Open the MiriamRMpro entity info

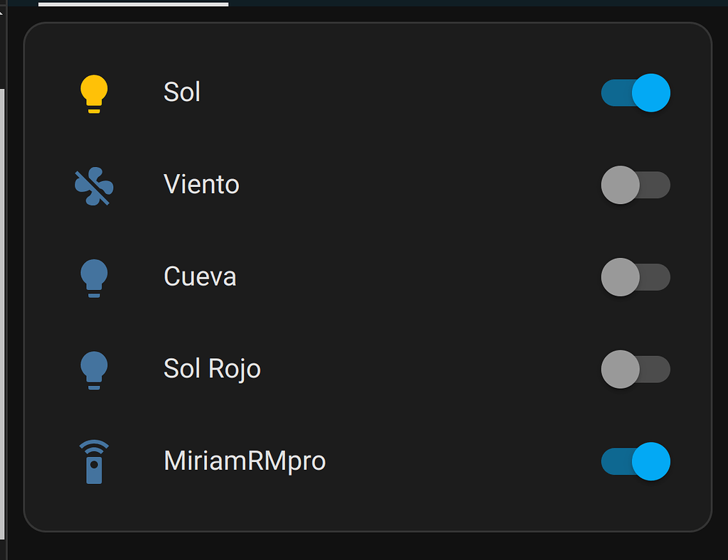pyautogui.click(x=245, y=461)
